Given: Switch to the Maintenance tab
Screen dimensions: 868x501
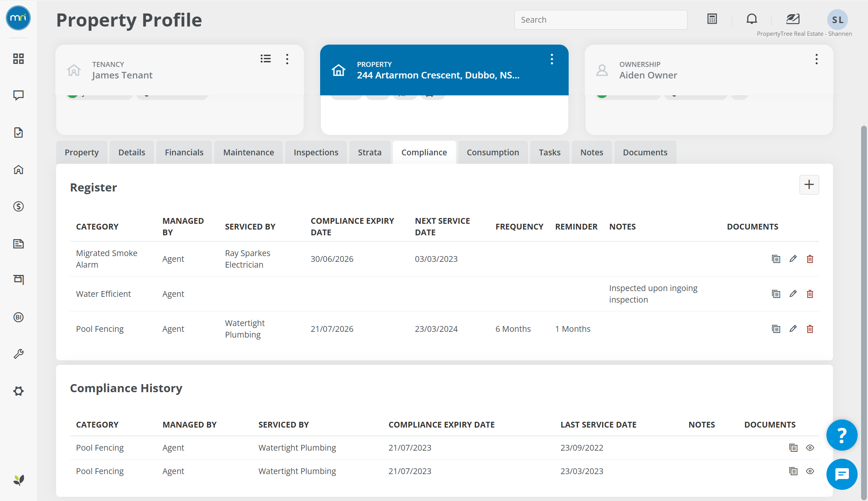Looking at the screenshot, I should click(x=249, y=152).
